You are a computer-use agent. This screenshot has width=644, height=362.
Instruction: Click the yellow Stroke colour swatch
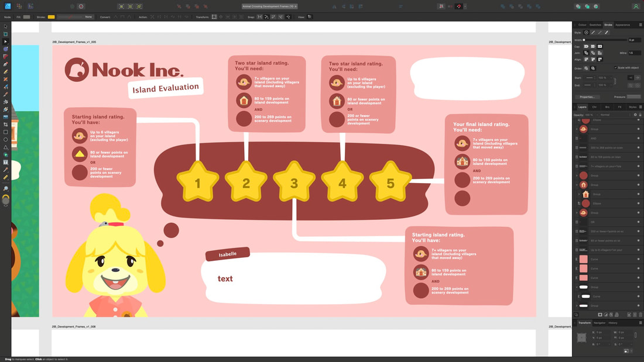tap(51, 17)
